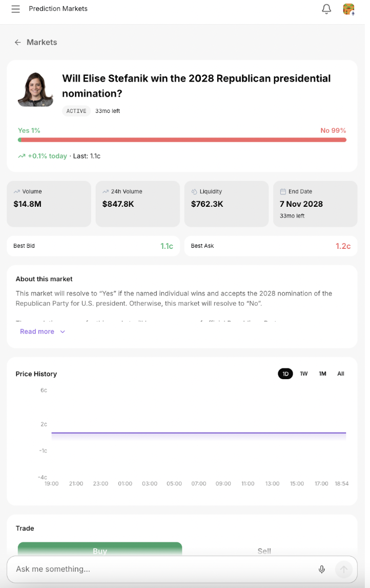Click the trend icon on the Volume card
This screenshot has height=588, width=370.
click(x=18, y=191)
